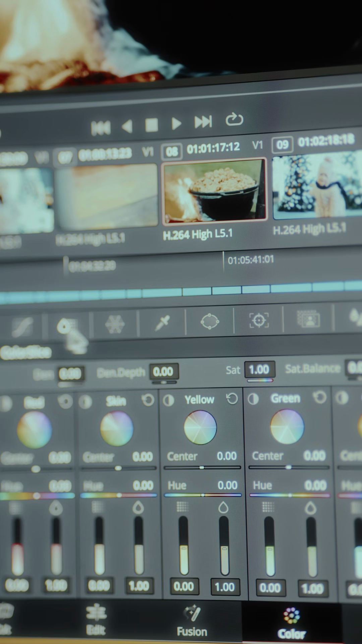Open the Tracker palette icon
The image size is (362, 644).
pos(259,320)
